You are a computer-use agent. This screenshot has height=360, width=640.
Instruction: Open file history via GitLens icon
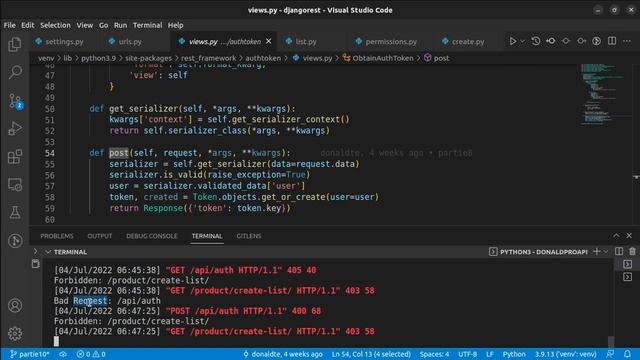point(536,41)
